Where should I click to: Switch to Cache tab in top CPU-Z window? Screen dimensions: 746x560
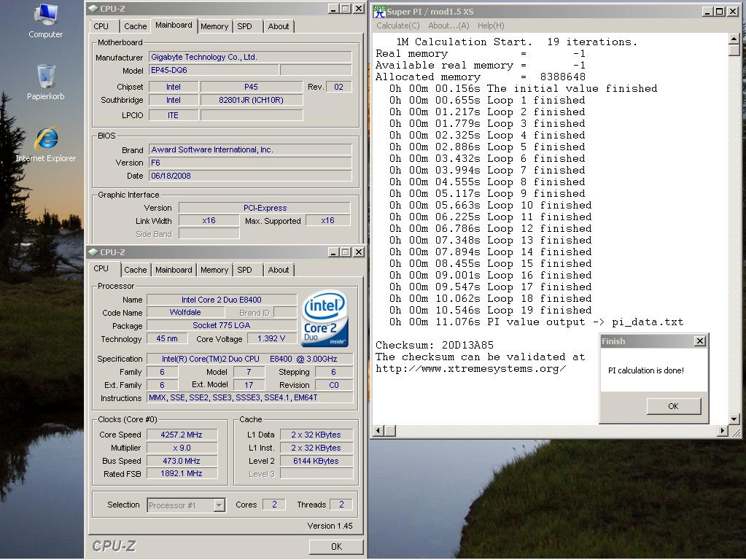click(x=135, y=27)
